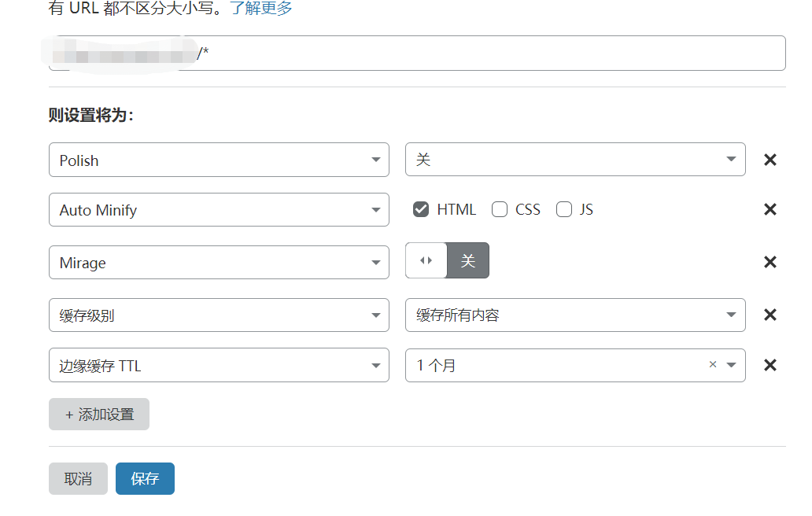Viewport: 812px width, 516px height.
Task: Expand the 边缘缓存 TTL setting dropdown
Action: click(x=219, y=365)
